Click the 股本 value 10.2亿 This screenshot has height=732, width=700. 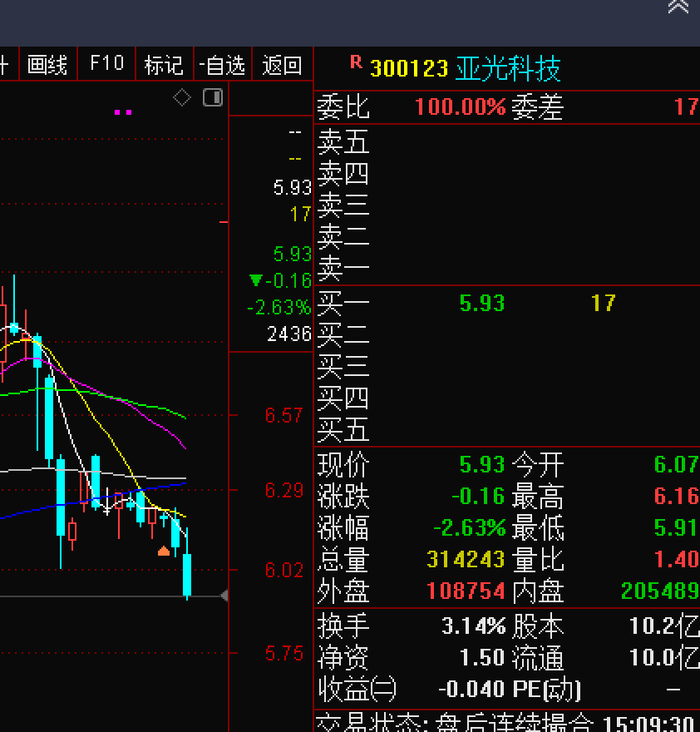point(664,626)
